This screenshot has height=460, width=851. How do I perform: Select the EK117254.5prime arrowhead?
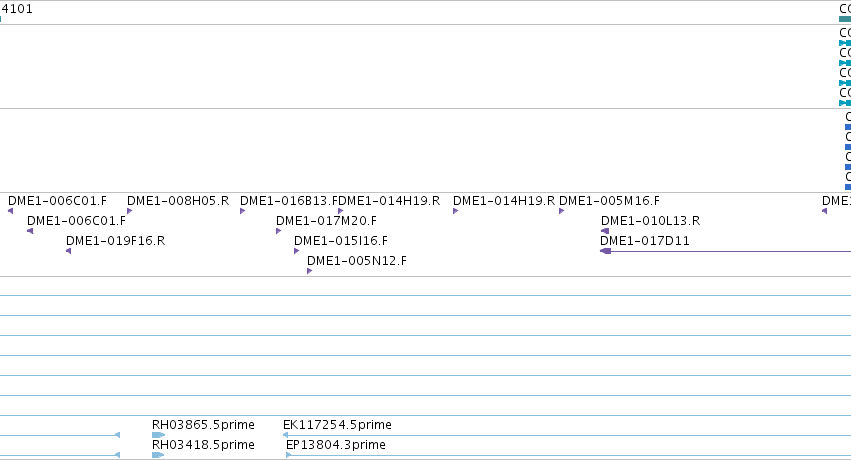(x=285, y=435)
